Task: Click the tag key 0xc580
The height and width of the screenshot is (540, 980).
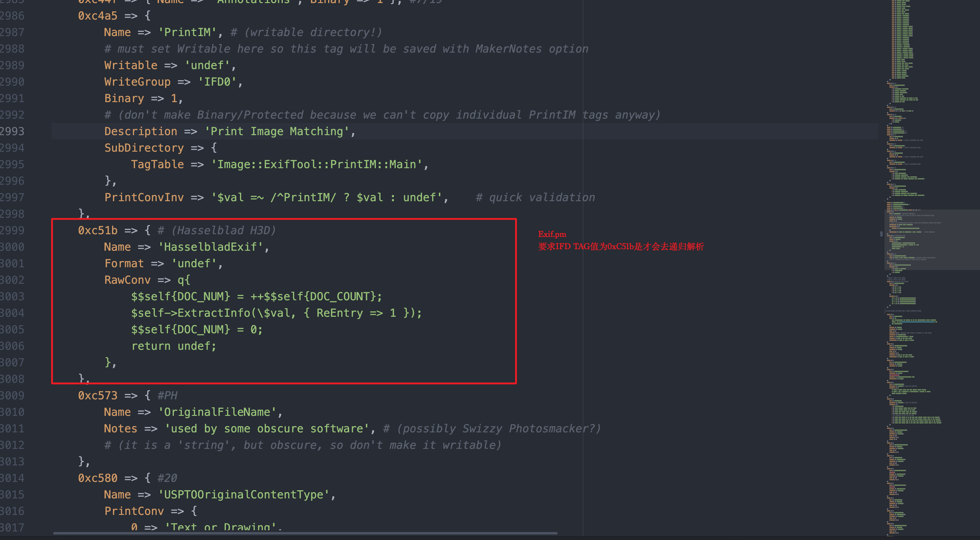Action: [98, 478]
